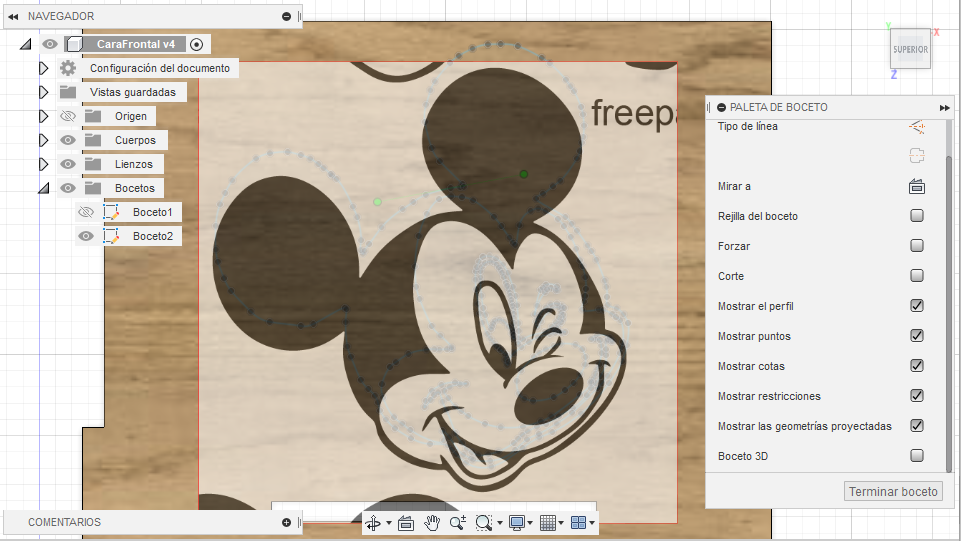
Task: Hide Lienzos using its eye icon
Action: tap(68, 164)
